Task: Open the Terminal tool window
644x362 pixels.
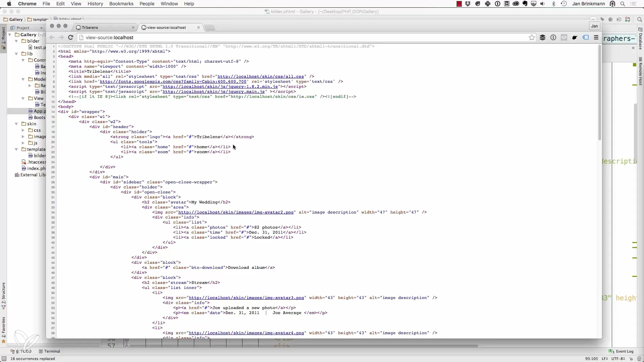Action: 49,351
